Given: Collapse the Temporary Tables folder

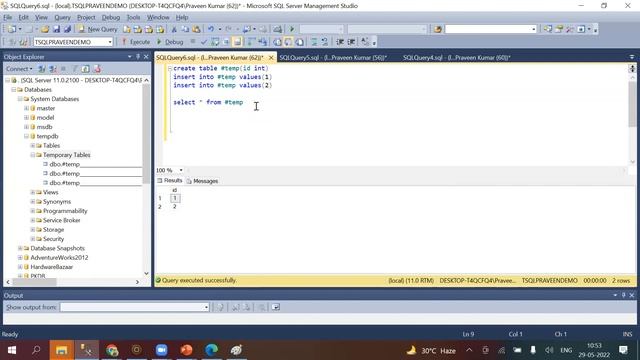Looking at the screenshot, I should click(x=32, y=155).
